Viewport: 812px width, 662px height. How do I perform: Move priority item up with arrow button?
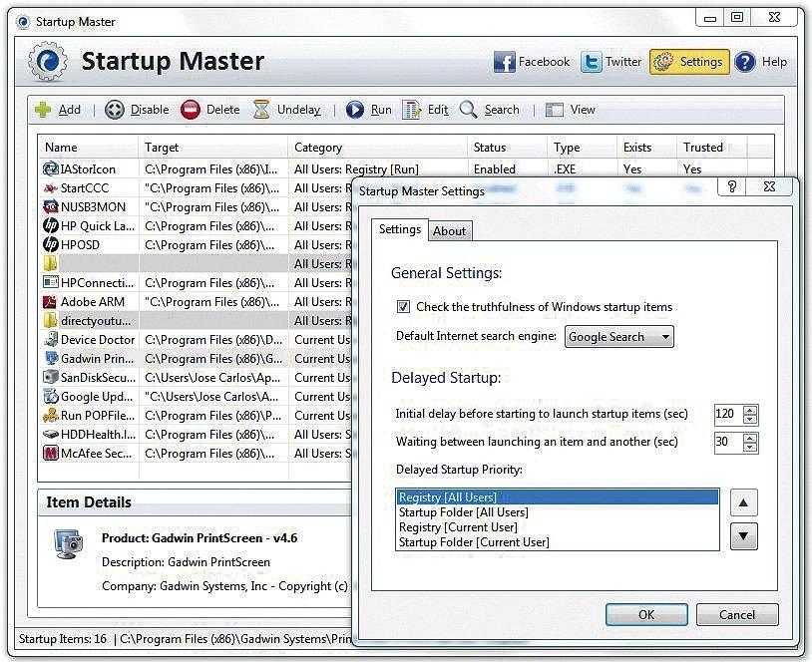point(743,502)
